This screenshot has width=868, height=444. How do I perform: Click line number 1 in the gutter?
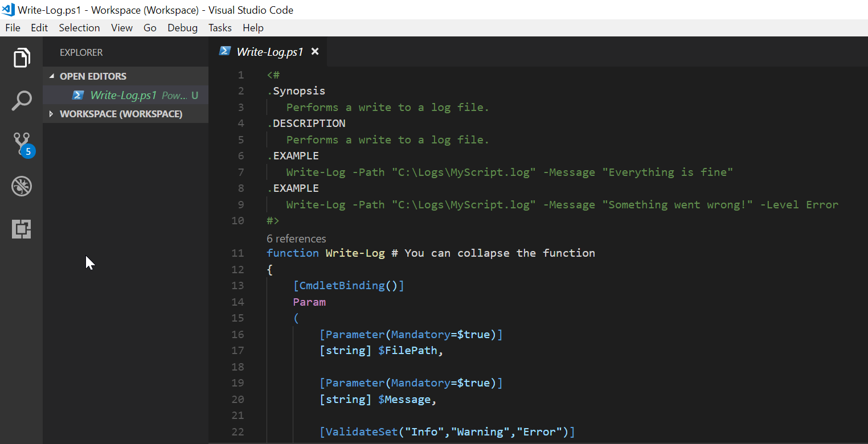(x=240, y=75)
